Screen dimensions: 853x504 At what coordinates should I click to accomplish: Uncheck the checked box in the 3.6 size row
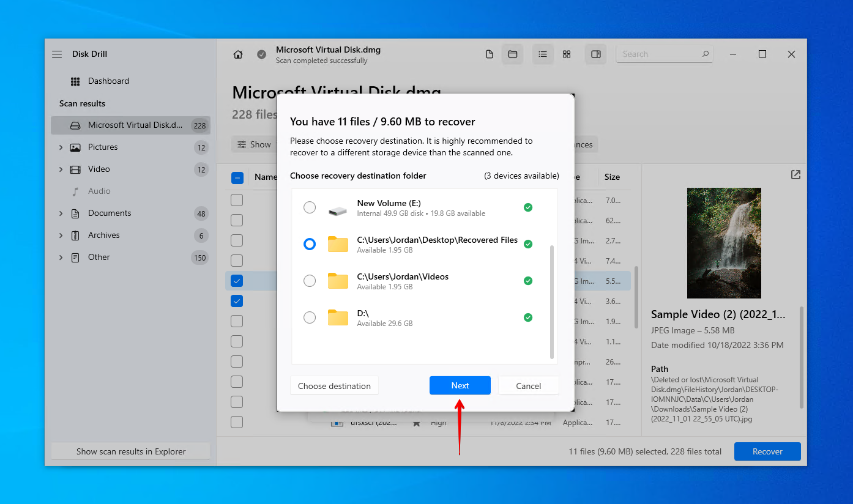(237, 301)
